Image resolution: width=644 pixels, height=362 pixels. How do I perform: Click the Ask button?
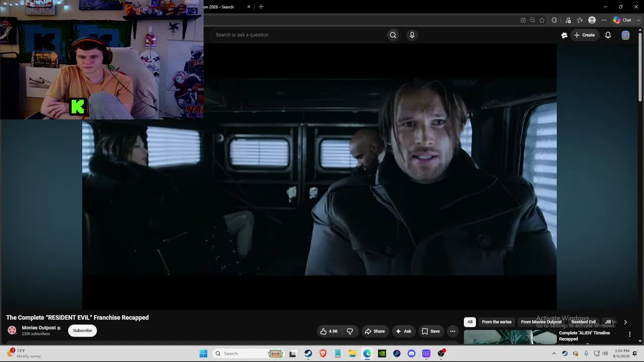404,331
